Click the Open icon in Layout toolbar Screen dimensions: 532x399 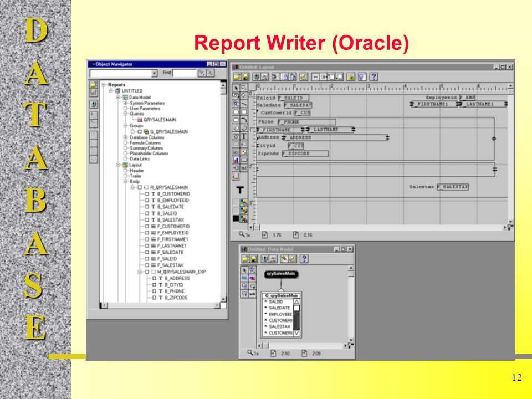coord(237,76)
